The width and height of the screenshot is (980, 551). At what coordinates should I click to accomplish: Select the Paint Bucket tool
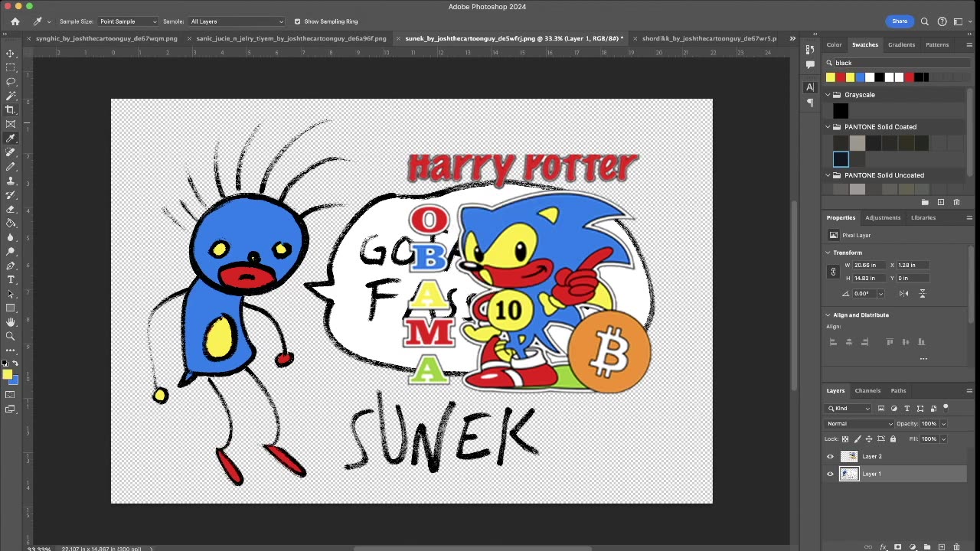(x=11, y=223)
